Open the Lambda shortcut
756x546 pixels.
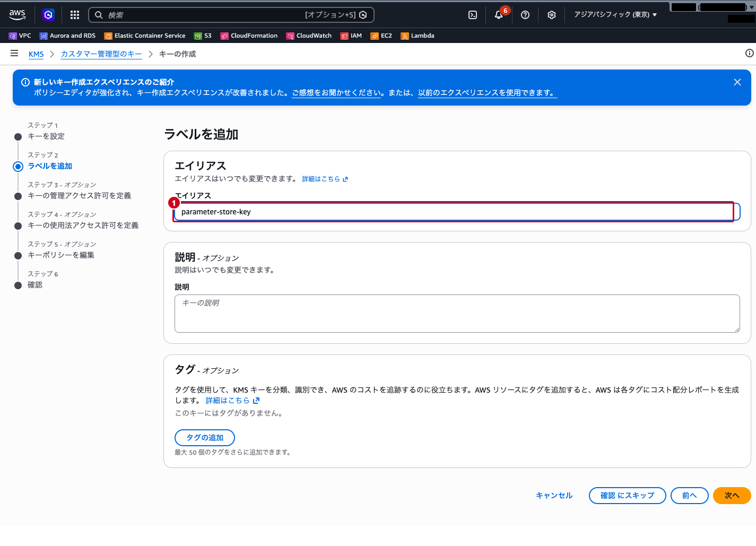click(418, 36)
